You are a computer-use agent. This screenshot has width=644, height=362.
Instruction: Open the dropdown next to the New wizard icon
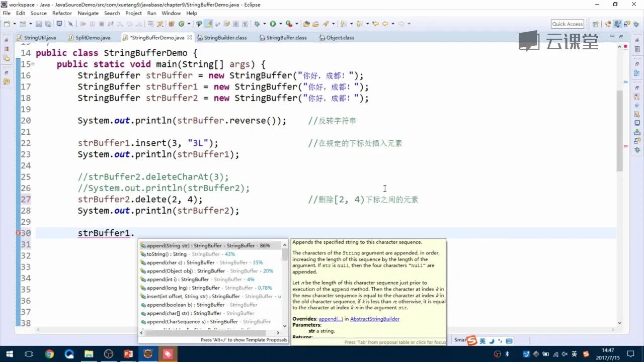tap(14, 24)
